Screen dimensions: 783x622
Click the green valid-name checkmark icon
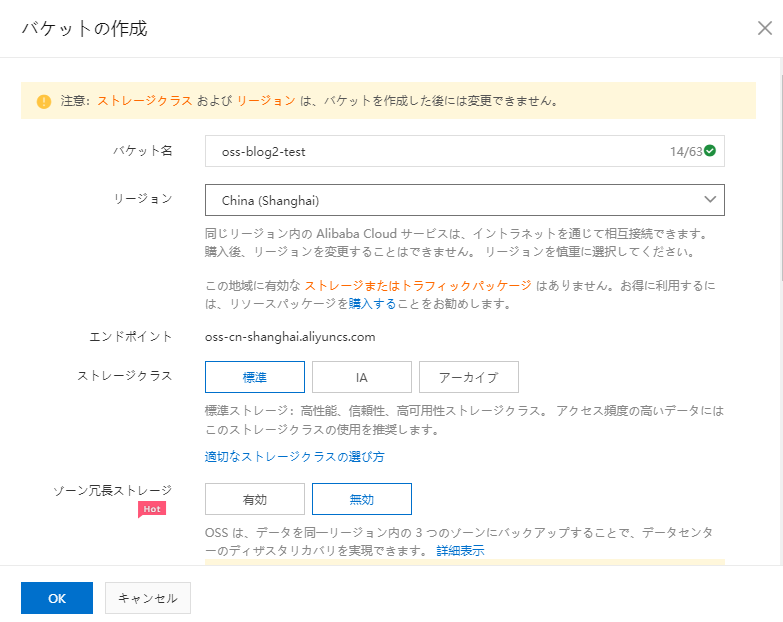point(710,151)
